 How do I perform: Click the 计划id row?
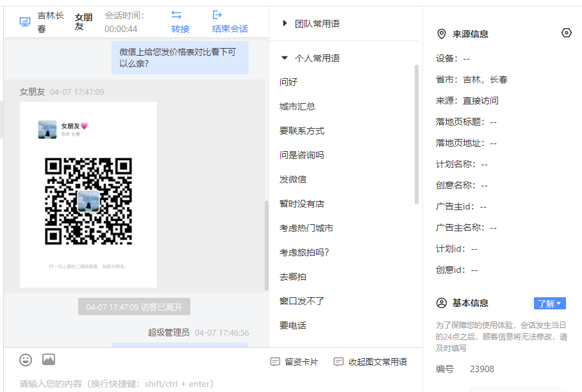456,249
